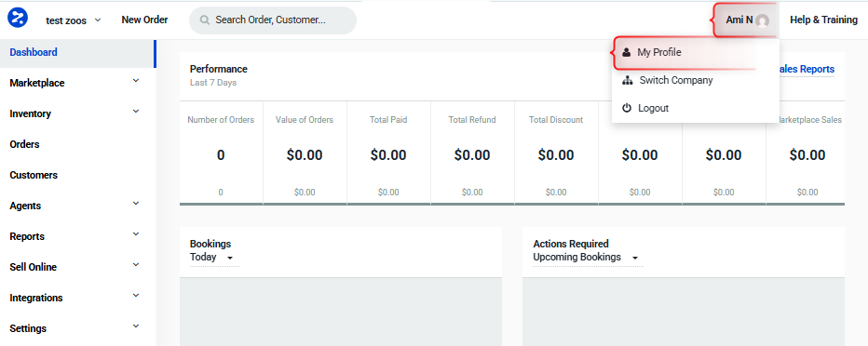Expand the Marketplace sidebar chevron
This screenshot has width=868, height=346.
(x=136, y=81)
